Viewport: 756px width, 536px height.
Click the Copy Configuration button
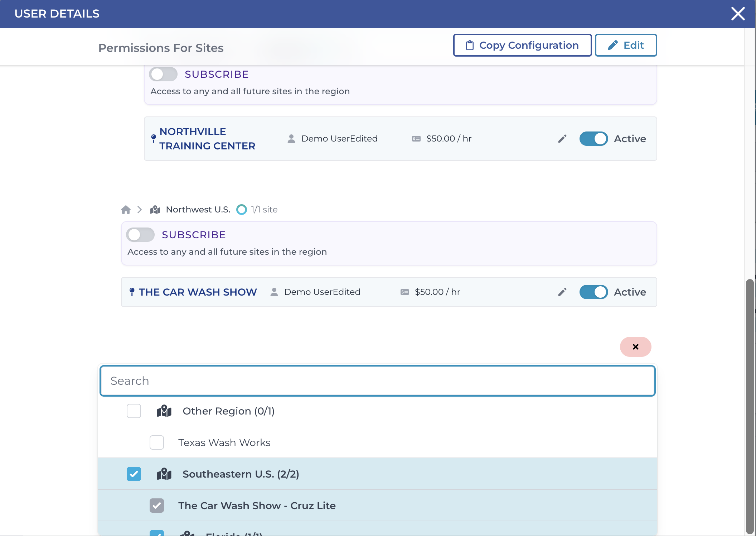click(522, 45)
